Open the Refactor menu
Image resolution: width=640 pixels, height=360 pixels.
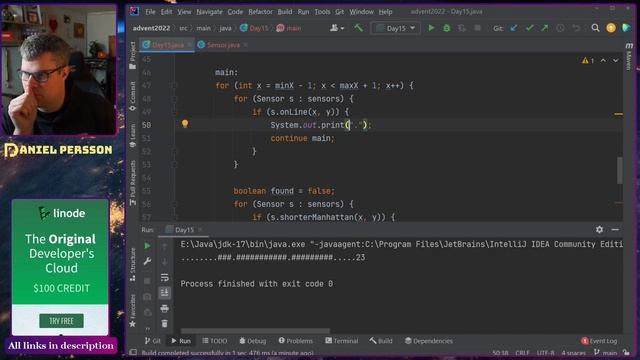260,12
